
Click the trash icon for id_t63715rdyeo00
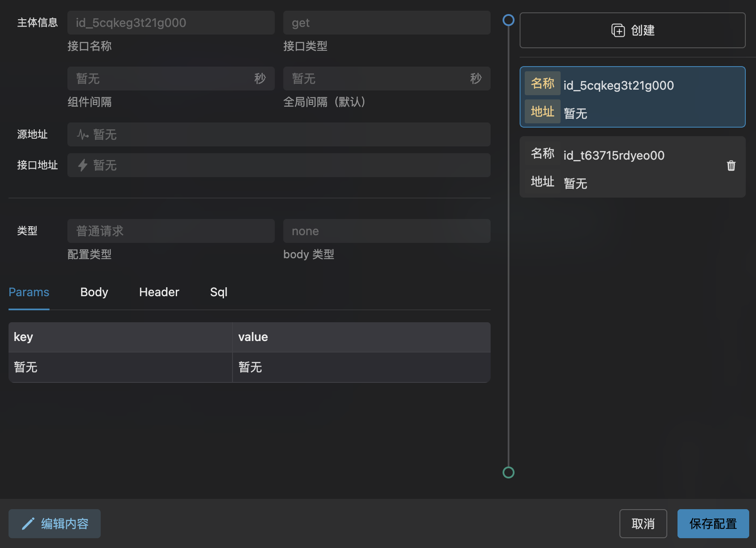[731, 166]
